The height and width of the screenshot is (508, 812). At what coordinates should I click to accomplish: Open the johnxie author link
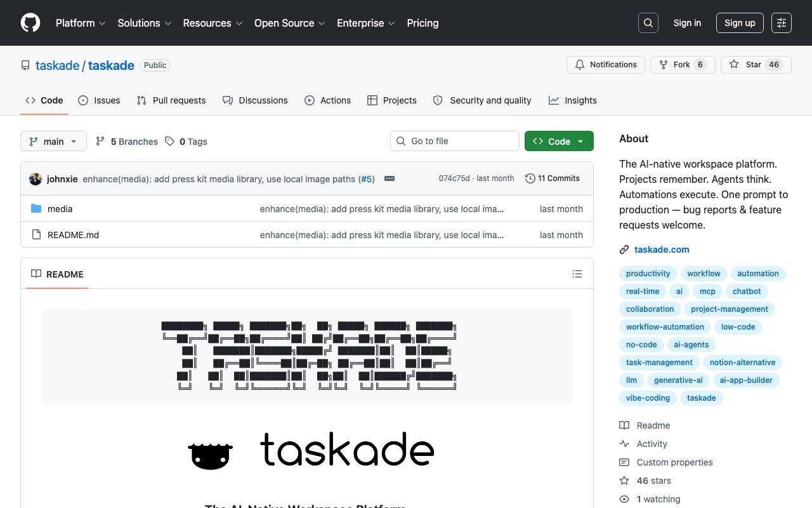tap(62, 179)
